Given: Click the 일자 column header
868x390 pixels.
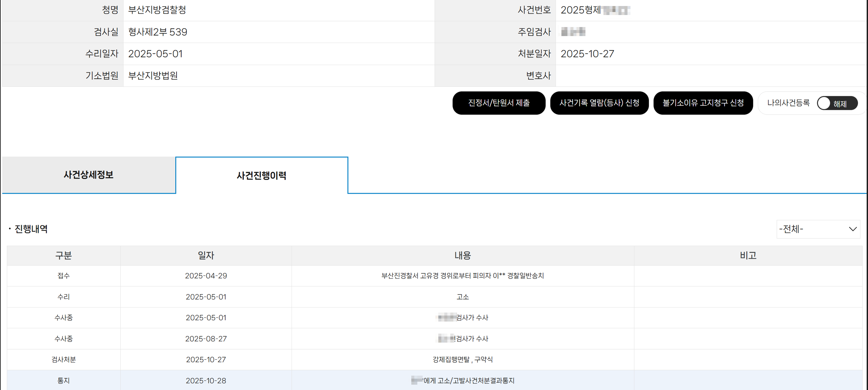Looking at the screenshot, I should click(206, 256).
